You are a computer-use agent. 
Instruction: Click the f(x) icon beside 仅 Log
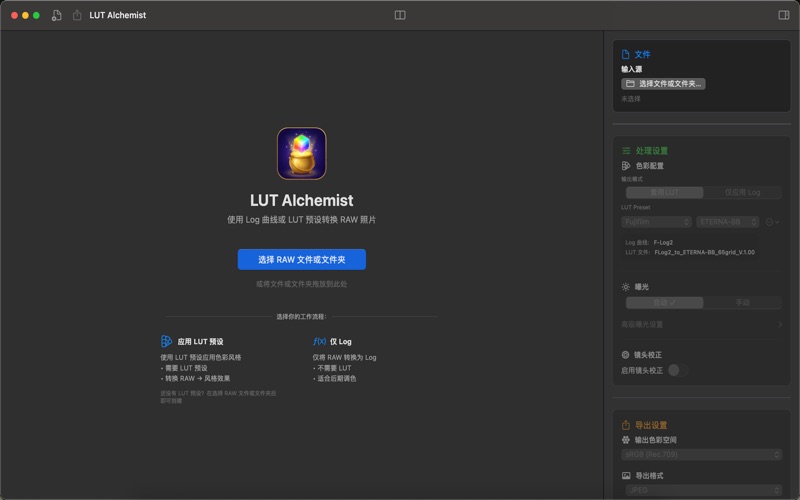pos(319,341)
